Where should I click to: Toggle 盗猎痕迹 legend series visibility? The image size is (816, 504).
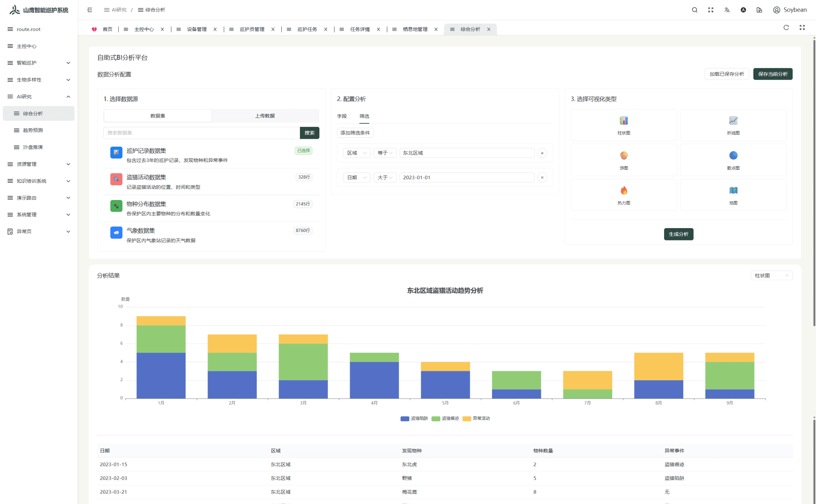coord(445,418)
